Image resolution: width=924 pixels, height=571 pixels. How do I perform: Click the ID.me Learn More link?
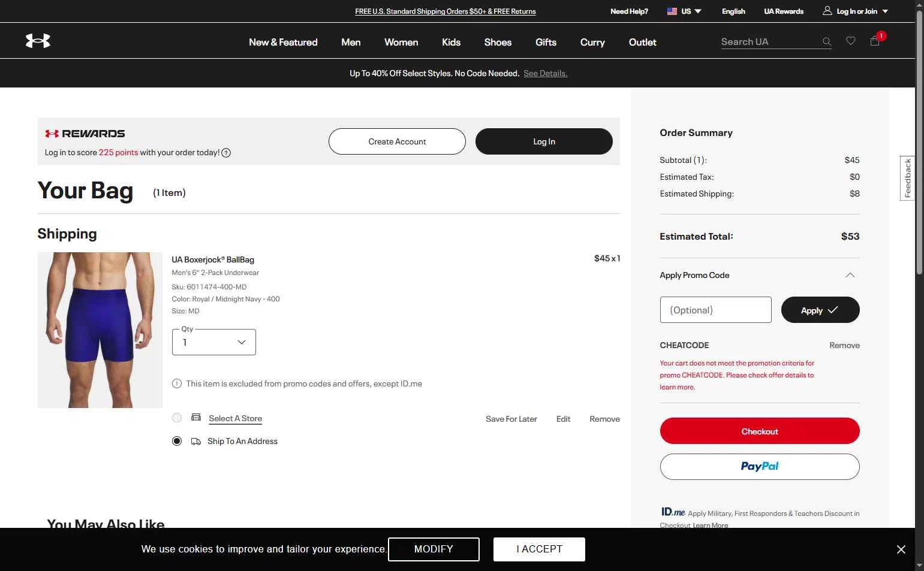[x=711, y=525]
